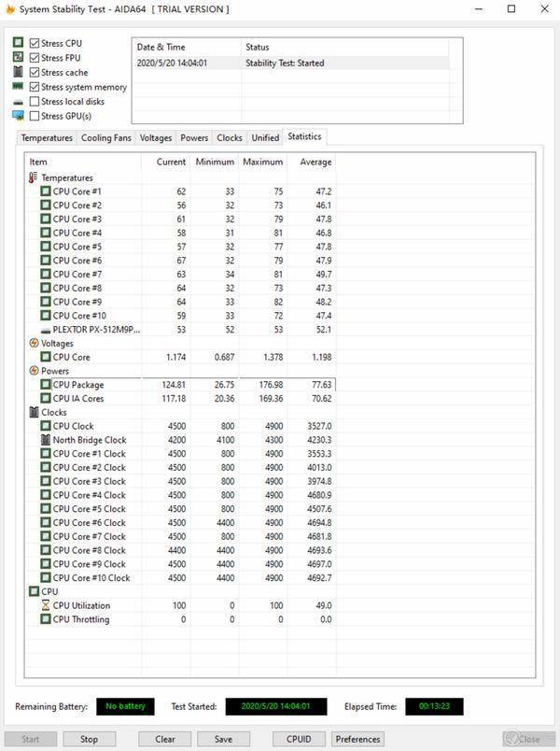Image resolution: width=560 pixels, height=751 pixels.
Task: Click the CPU Throttling row icon
Action: [46, 619]
